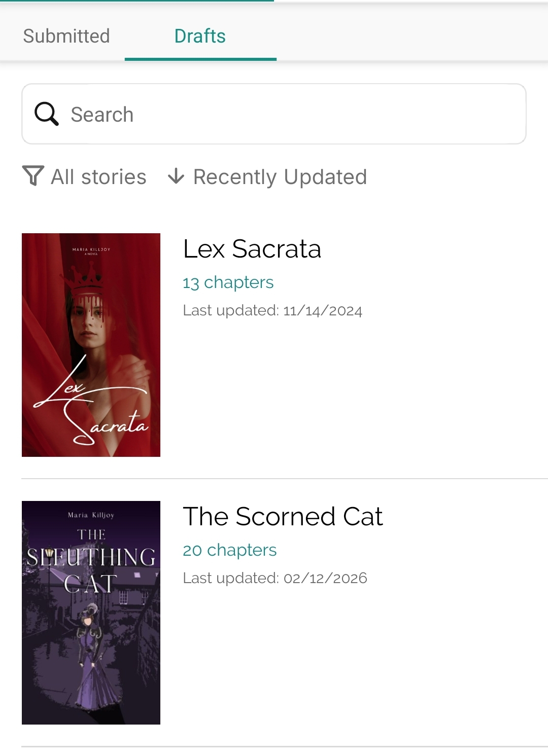The height and width of the screenshot is (756, 548).
Task: View the 20 chapters link
Action: (229, 550)
